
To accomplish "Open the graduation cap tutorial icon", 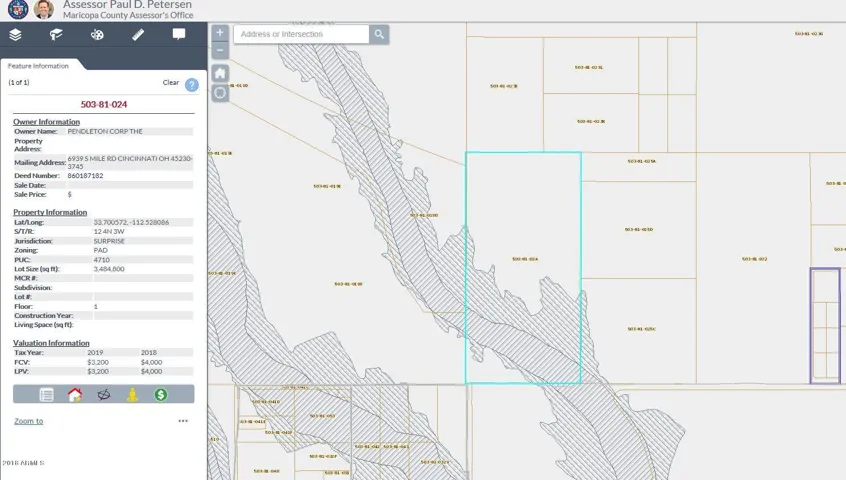I will (56, 35).
